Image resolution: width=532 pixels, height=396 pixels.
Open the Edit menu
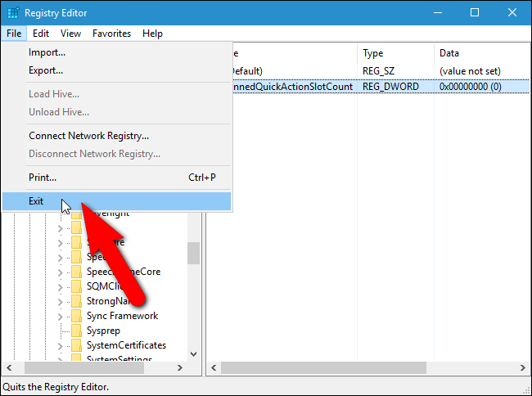pyautogui.click(x=41, y=34)
